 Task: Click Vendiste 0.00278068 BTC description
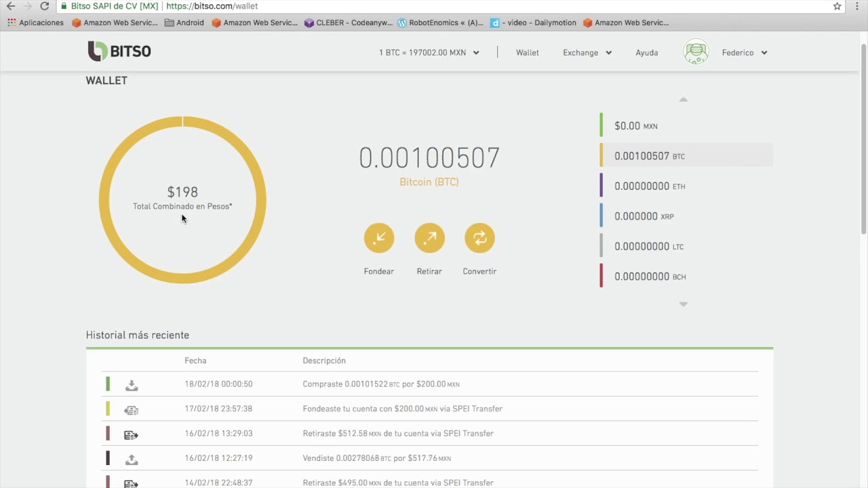point(377,458)
